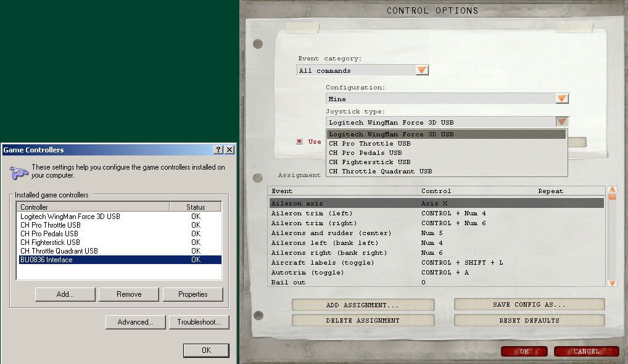Select Logitech WingMan Force 3D USB in Installed game controllers
Image resolution: width=628 pixels, height=364 pixels.
pyautogui.click(x=119, y=216)
